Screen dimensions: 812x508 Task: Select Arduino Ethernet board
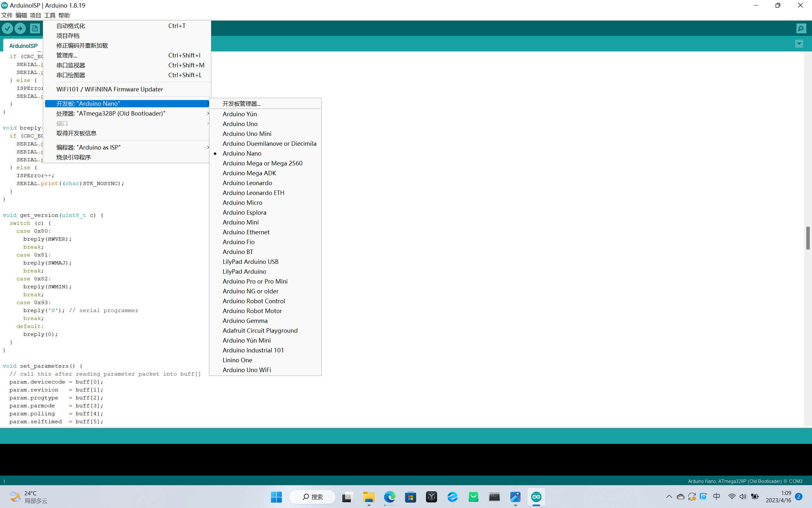click(x=265, y=232)
